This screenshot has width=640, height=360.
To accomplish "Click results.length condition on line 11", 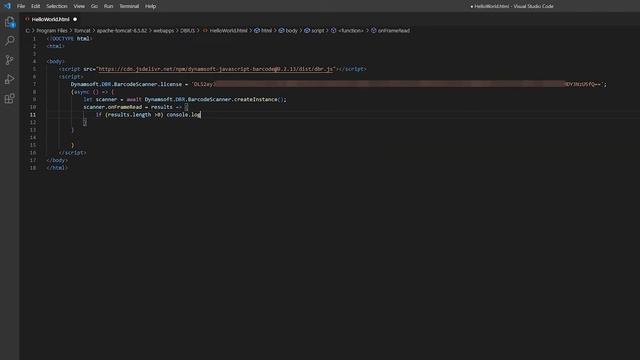I will coord(134,115).
